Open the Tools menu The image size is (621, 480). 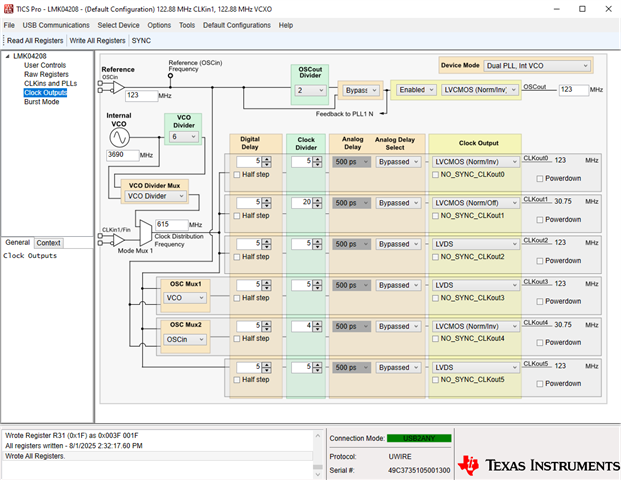click(x=187, y=25)
